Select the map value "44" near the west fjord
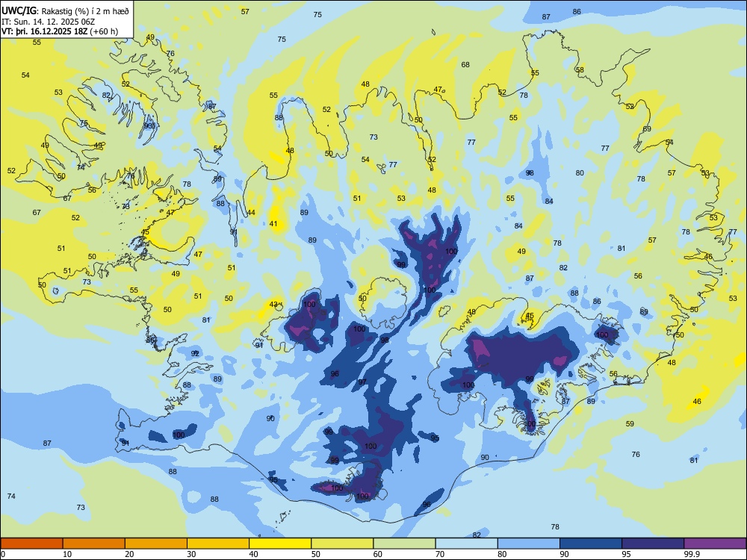Screen dimensions: 747x560 coord(251,213)
